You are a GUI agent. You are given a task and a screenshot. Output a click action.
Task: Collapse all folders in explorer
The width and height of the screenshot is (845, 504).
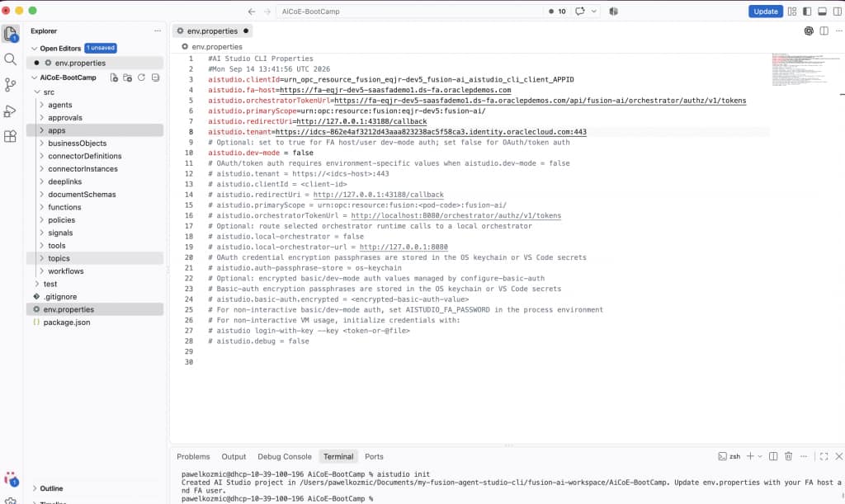point(155,78)
